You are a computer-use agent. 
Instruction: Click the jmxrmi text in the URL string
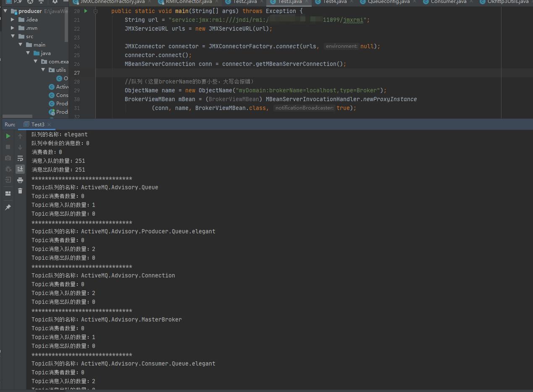coord(352,20)
